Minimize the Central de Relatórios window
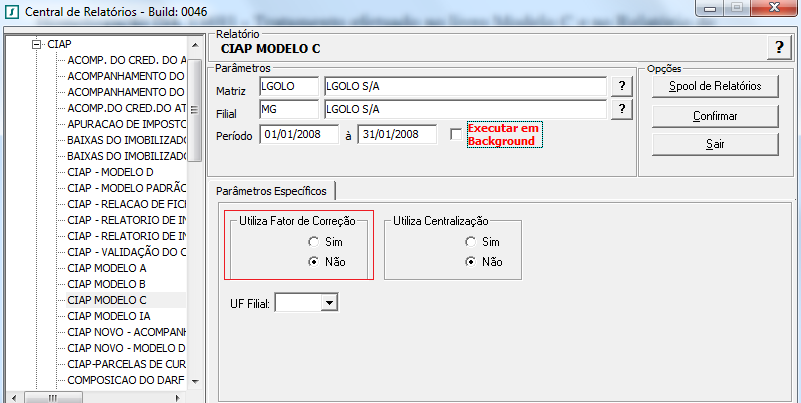Viewport: 801px width, 403px height. 710,8
